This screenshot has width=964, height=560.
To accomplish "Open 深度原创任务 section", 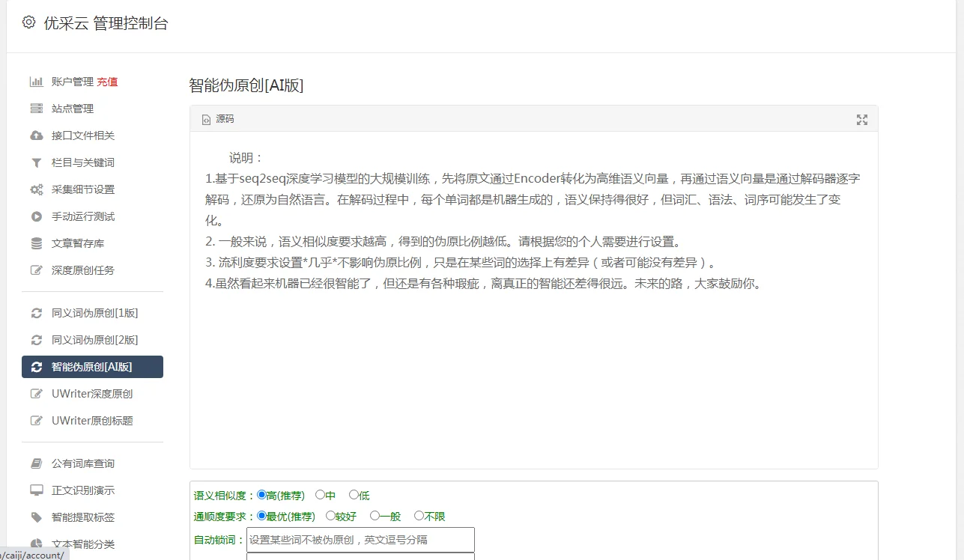I will coord(88,270).
